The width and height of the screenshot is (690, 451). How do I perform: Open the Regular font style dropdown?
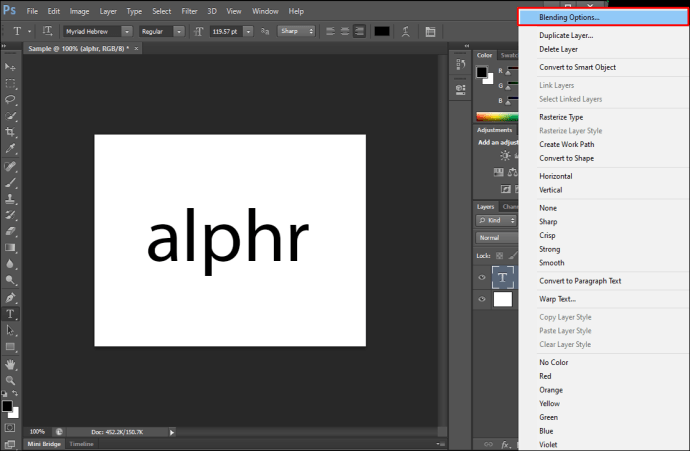pos(179,31)
